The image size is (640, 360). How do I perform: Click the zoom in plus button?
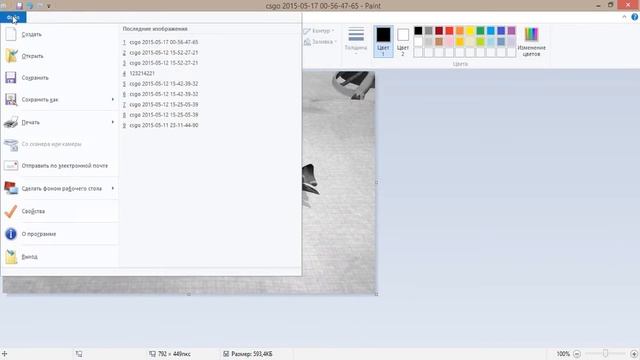tap(634, 354)
